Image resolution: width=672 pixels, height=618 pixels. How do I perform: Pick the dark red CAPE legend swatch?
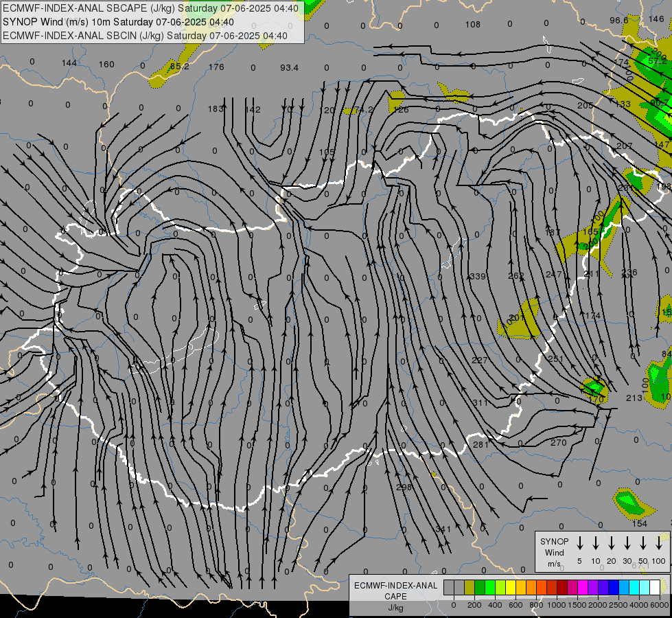pos(562,588)
